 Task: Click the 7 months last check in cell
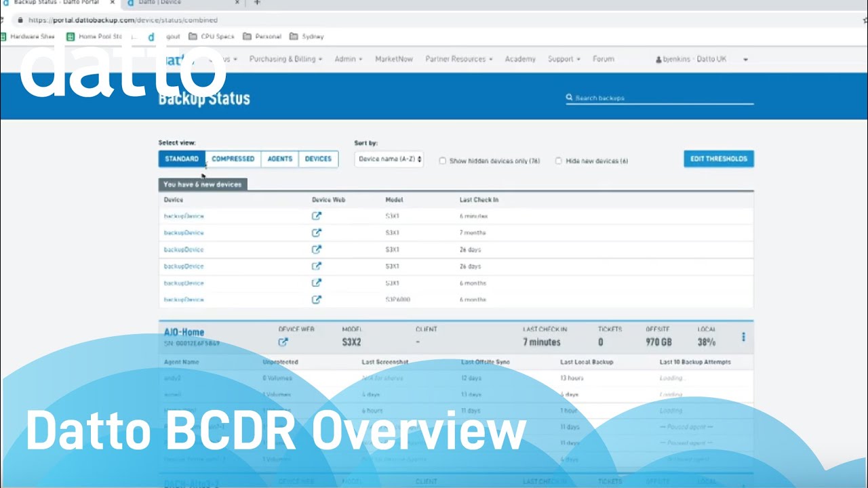tap(473, 232)
